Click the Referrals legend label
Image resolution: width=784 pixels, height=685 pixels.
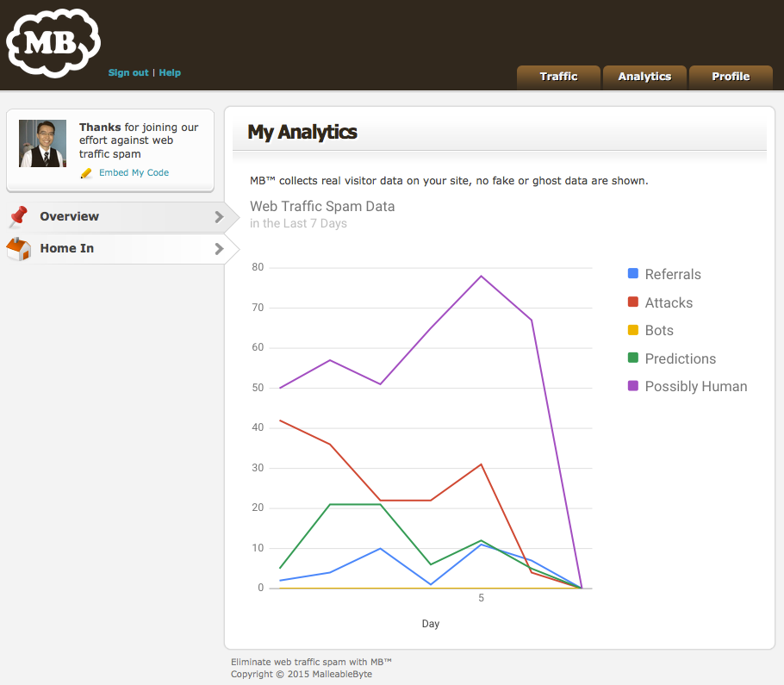[673, 275]
